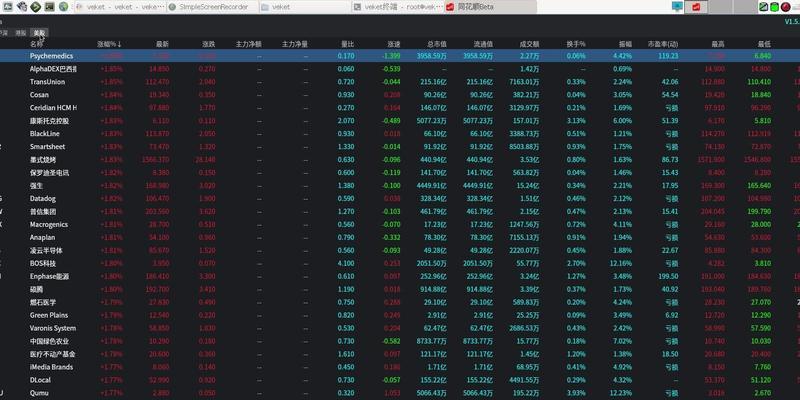Select the Macrogenics stock name
This screenshot has height=400, width=800.
click(x=49, y=224)
